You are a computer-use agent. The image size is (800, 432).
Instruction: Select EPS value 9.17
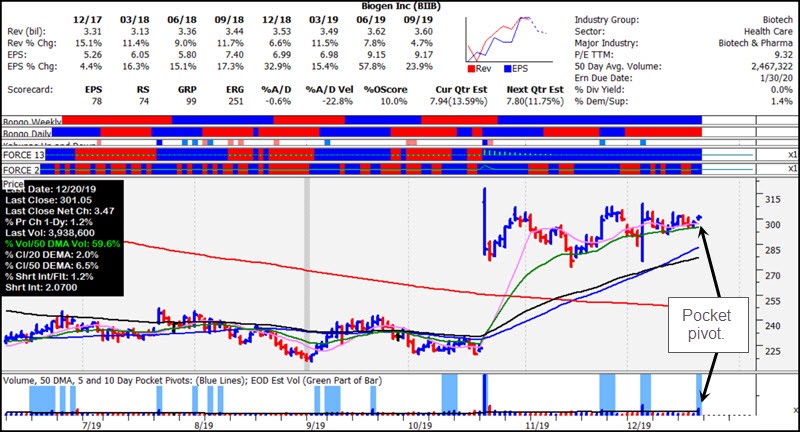pos(423,55)
